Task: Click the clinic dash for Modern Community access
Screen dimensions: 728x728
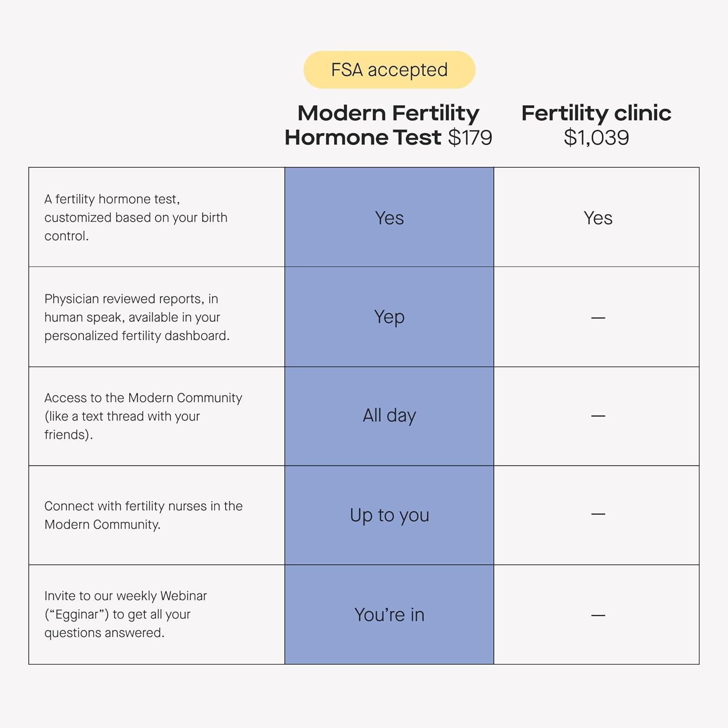Action: click(598, 416)
